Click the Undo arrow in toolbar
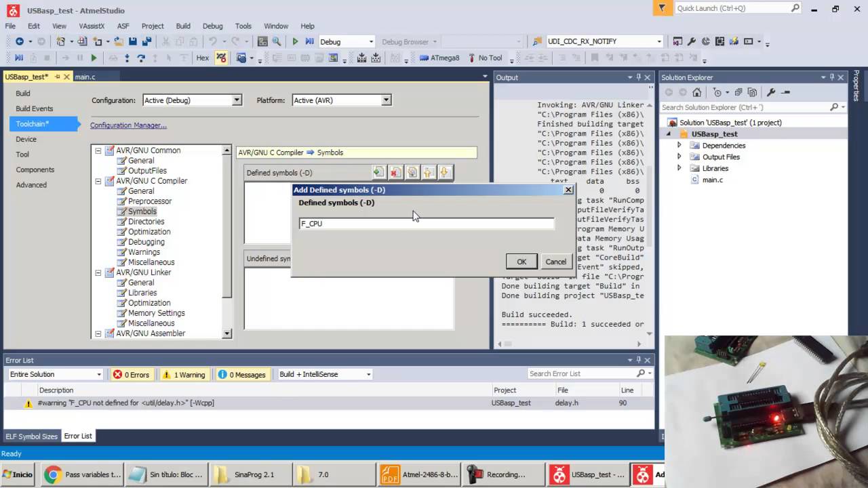The height and width of the screenshot is (488, 868). [213, 41]
